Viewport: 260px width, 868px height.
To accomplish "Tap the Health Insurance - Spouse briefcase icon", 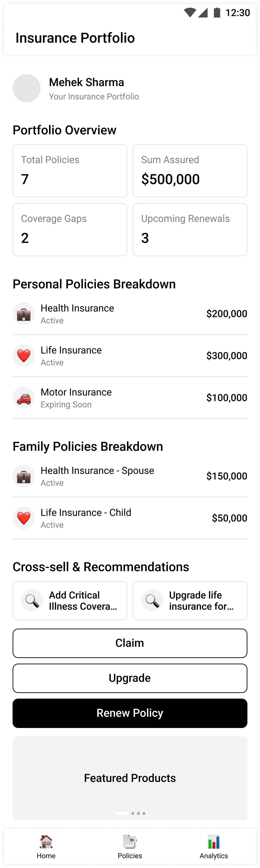I will pyautogui.click(x=24, y=476).
